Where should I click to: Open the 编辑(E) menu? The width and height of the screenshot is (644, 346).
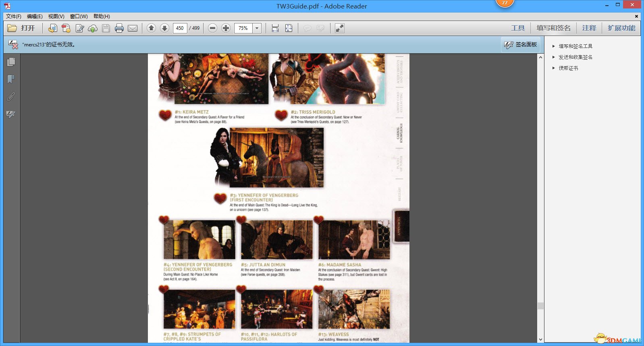click(x=35, y=17)
